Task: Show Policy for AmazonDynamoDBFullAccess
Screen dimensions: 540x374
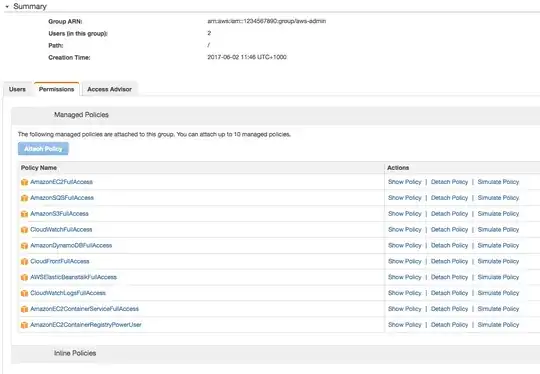Action: (x=405, y=245)
